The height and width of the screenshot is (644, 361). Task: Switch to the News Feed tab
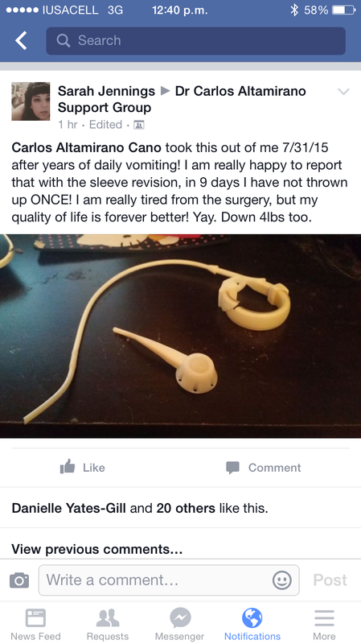click(x=35, y=624)
